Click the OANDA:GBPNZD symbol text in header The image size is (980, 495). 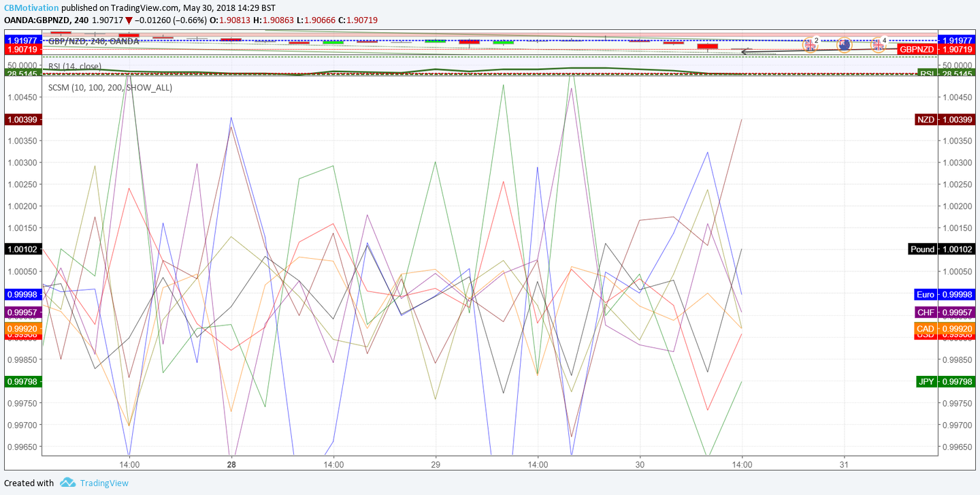tap(36, 20)
